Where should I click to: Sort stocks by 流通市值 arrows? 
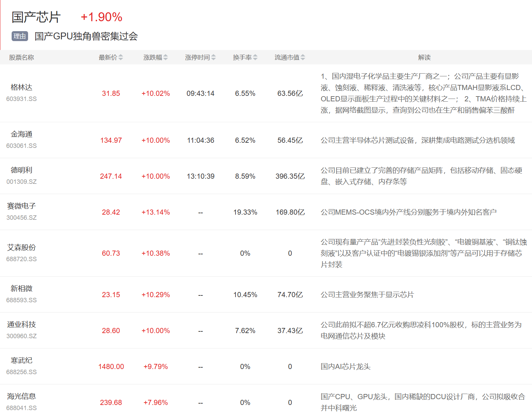point(303,58)
